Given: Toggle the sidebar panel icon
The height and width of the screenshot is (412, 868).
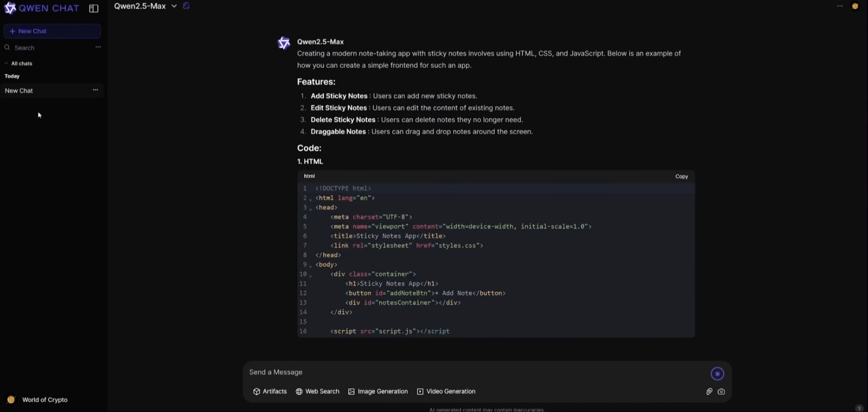Looking at the screenshot, I should [94, 9].
